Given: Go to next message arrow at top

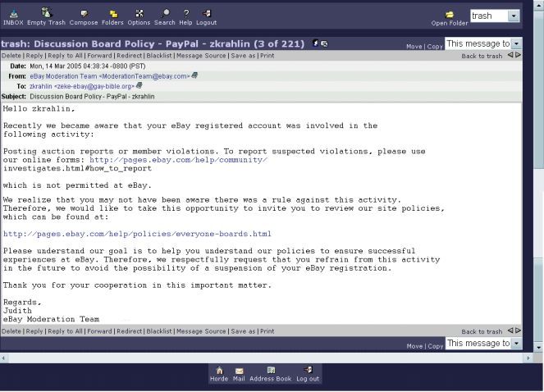Looking at the screenshot, I should click(518, 55).
